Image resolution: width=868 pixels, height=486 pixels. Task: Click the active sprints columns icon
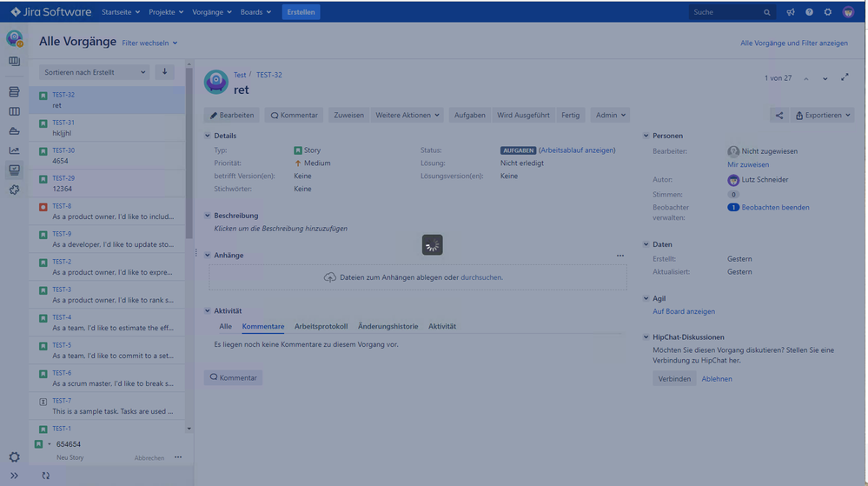pyautogui.click(x=15, y=111)
